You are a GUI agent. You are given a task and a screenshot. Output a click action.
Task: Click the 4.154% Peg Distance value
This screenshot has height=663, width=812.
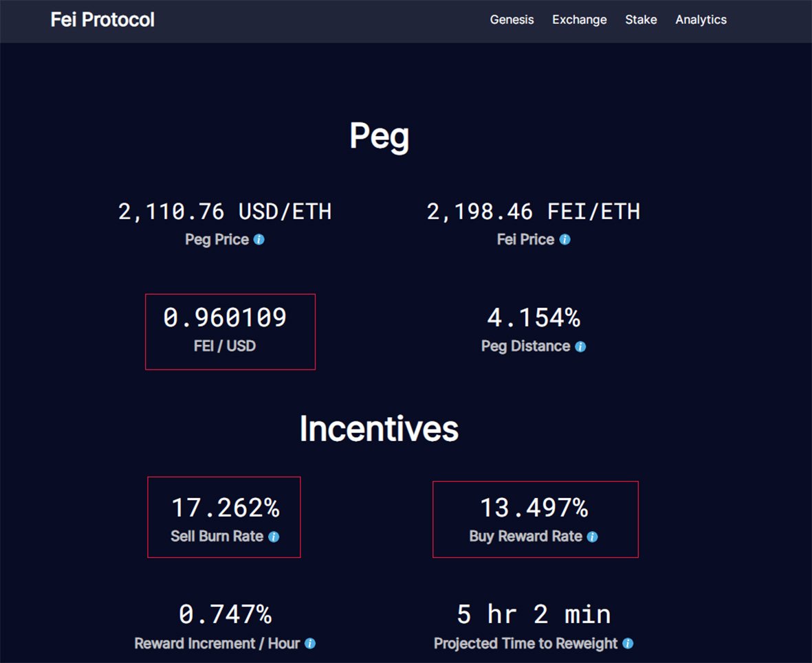(x=534, y=318)
